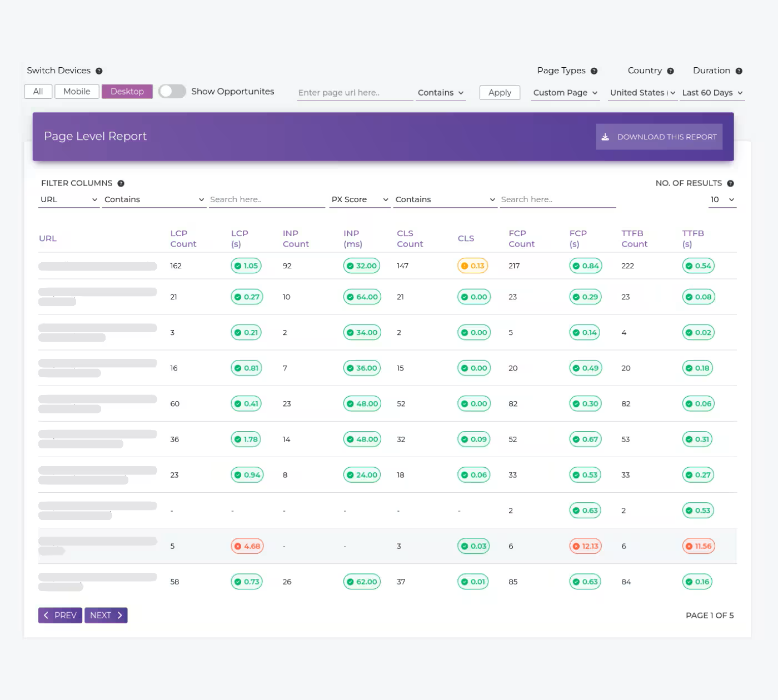Enable the Show Opportunites toggle
The width and height of the screenshot is (778, 700).
172,91
